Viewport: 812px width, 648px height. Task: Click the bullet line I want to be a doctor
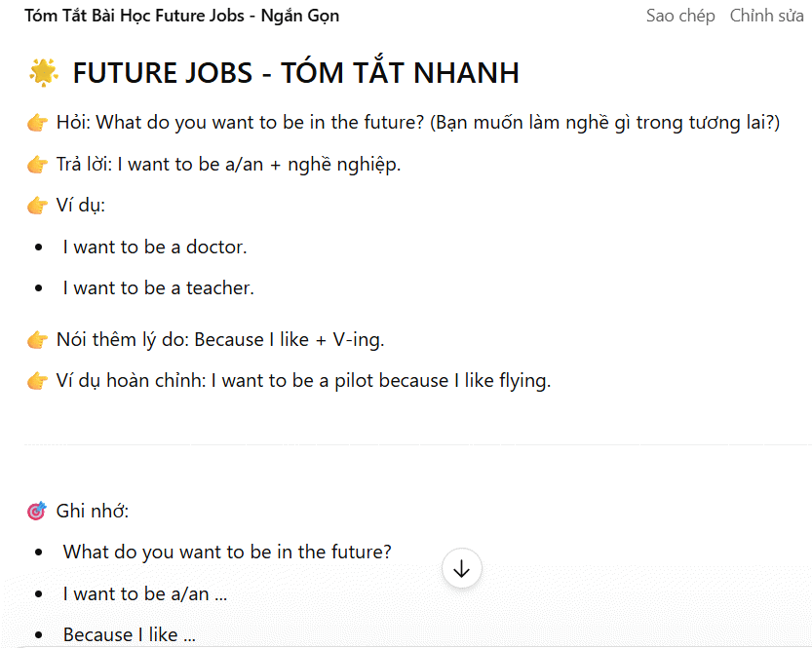[x=155, y=248]
